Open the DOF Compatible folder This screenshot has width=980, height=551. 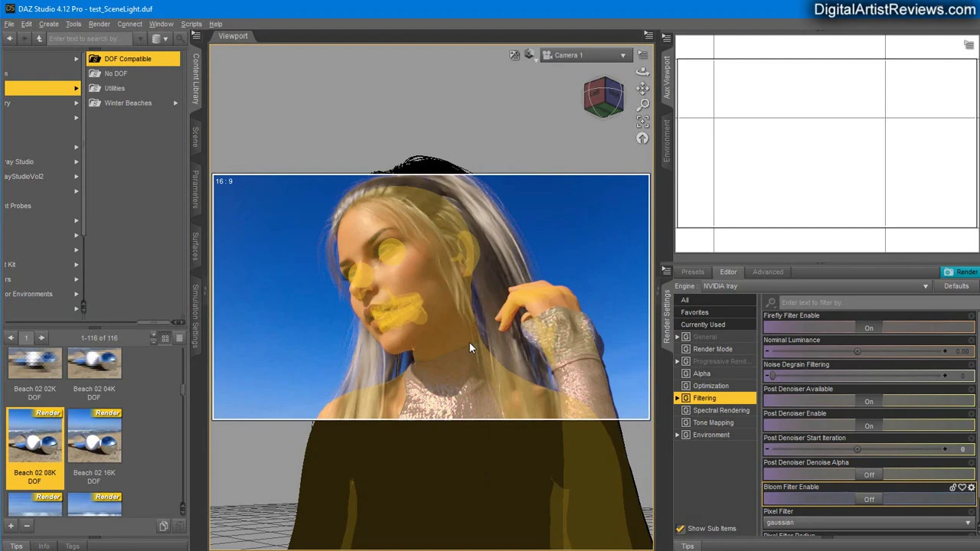133,59
